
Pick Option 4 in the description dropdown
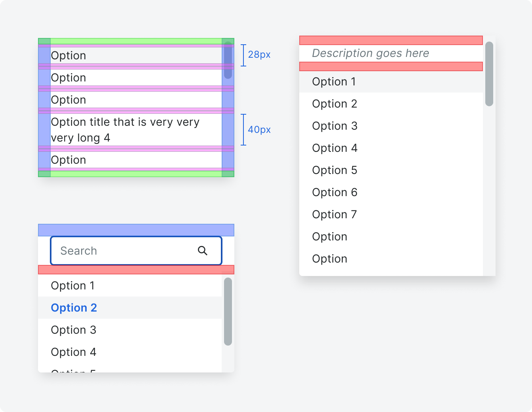pyautogui.click(x=334, y=148)
